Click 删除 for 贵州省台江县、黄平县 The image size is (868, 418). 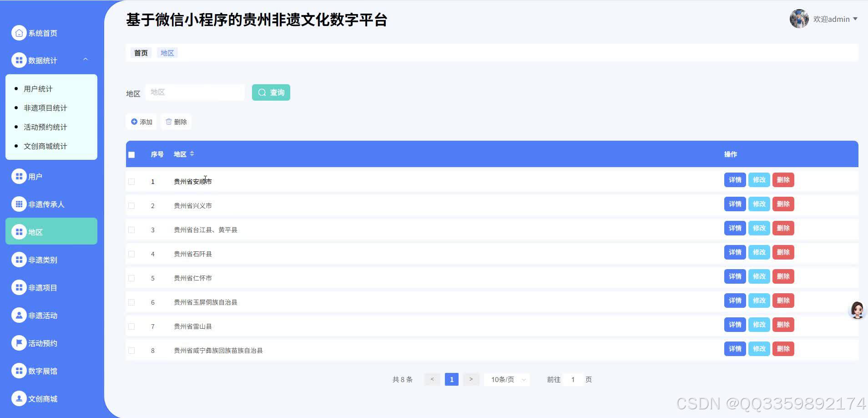click(x=783, y=228)
